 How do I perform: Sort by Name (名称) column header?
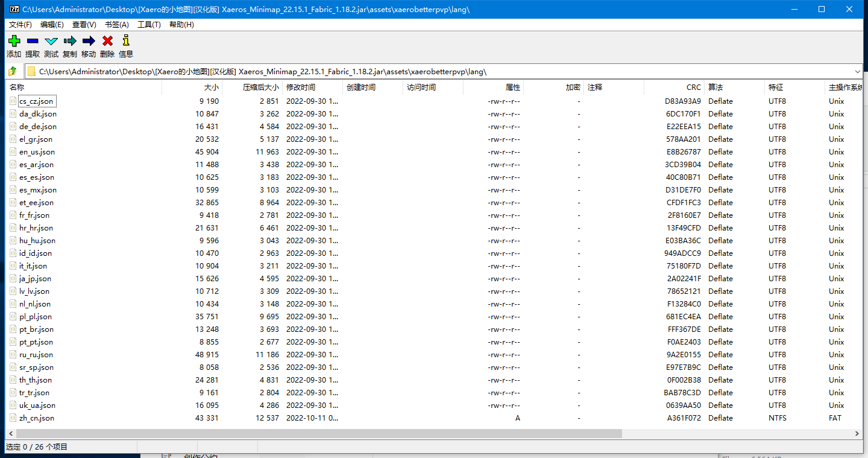click(x=84, y=87)
